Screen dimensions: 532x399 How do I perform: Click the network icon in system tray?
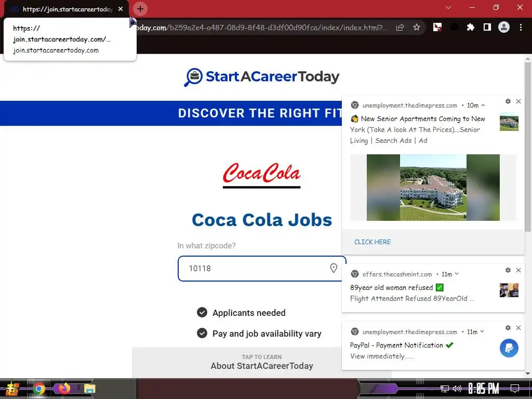tap(445, 389)
